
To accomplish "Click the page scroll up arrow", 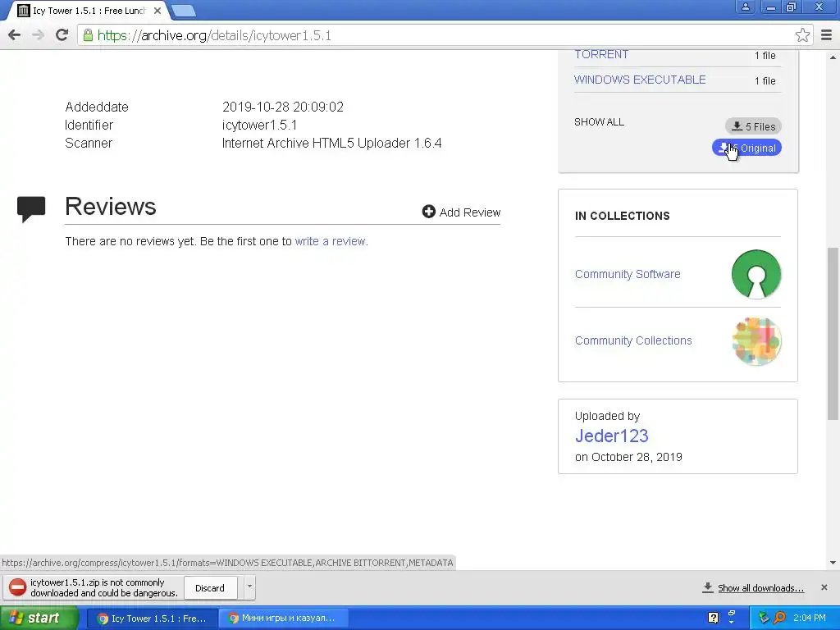I will 833,57.
